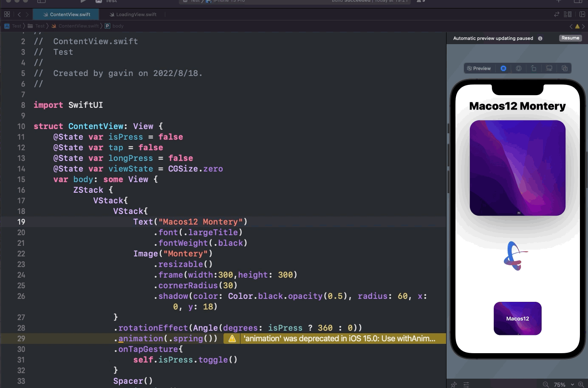This screenshot has height=388, width=588.
Task: Rotate the preview device
Action: [534, 68]
